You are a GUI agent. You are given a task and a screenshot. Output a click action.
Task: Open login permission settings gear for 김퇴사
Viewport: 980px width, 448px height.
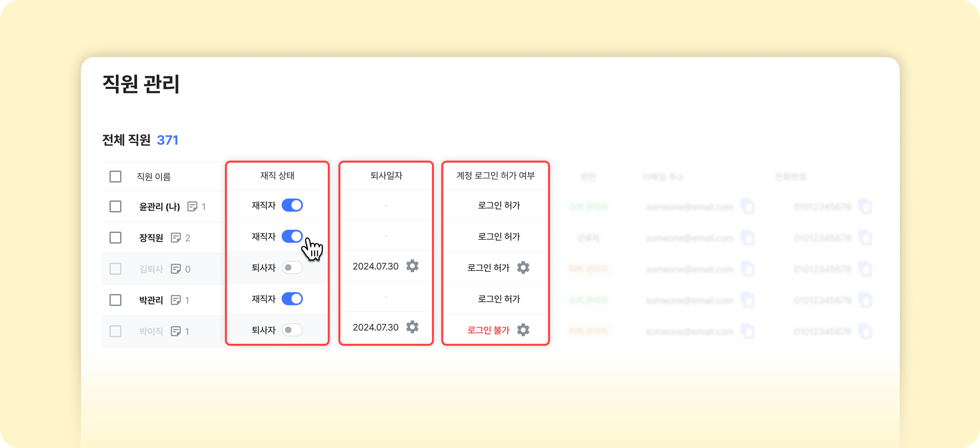coord(523,267)
